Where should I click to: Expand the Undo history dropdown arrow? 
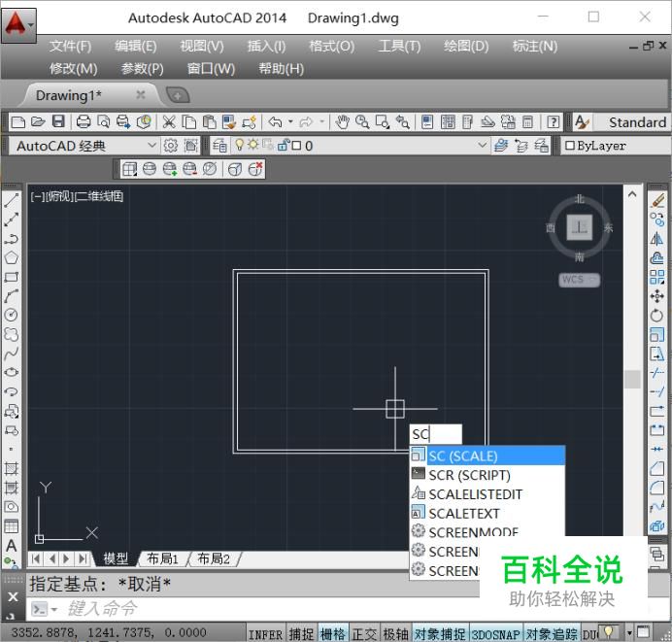[290, 121]
